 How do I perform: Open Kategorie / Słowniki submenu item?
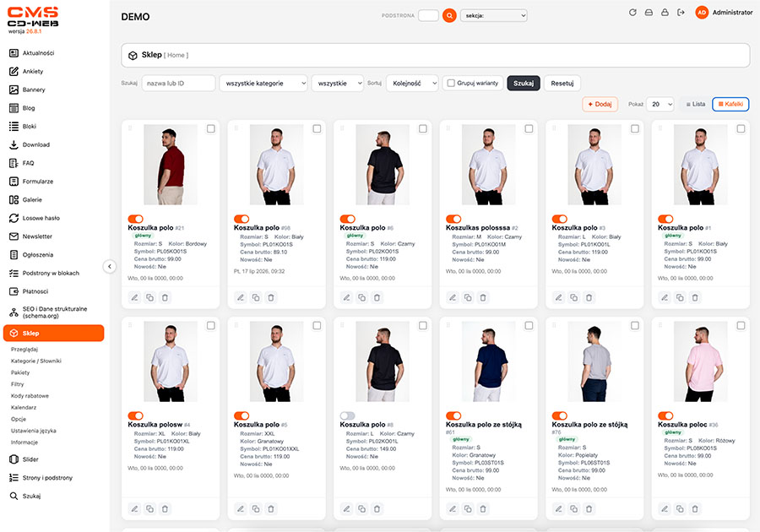pyautogui.click(x=36, y=361)
